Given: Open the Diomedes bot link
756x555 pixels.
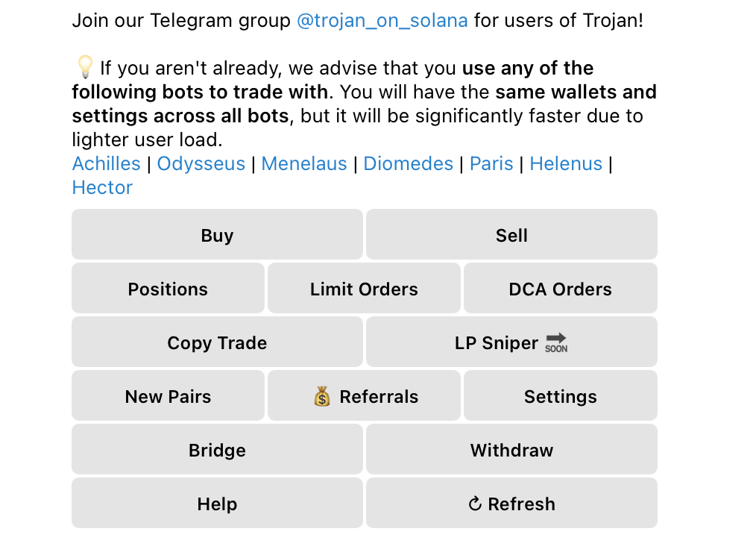Looking at the screenshot, I should point(408,163).
